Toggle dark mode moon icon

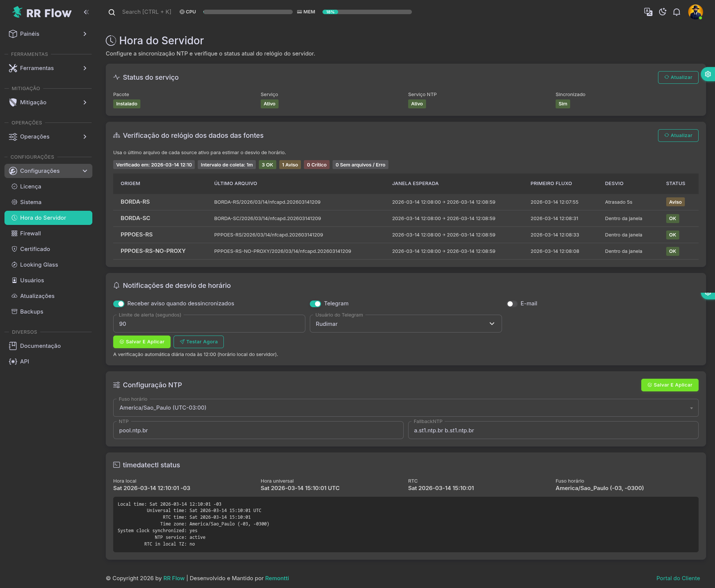tap(662, 12)
